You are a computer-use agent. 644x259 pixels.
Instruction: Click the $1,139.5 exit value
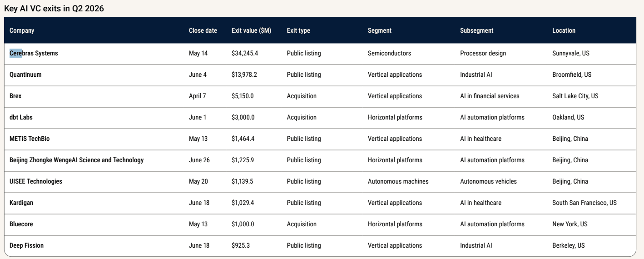tap(243, 181)
